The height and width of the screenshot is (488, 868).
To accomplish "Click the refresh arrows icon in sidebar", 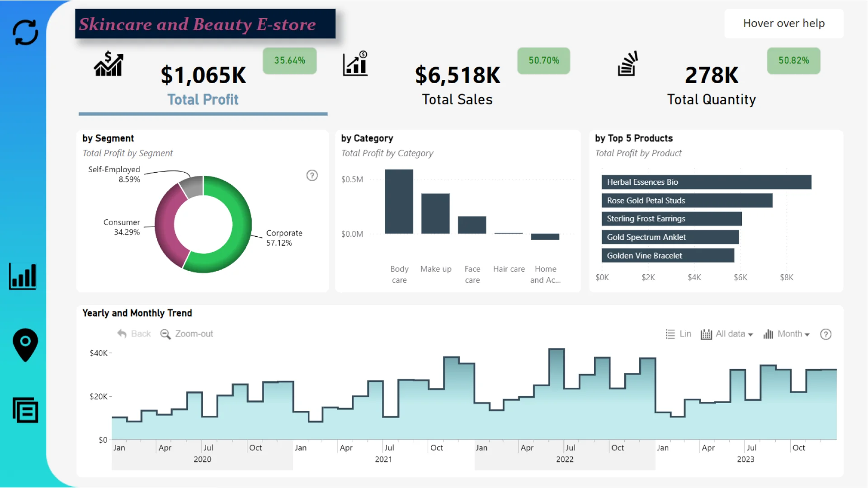I will pyautogui.click(x=25, y=33).
